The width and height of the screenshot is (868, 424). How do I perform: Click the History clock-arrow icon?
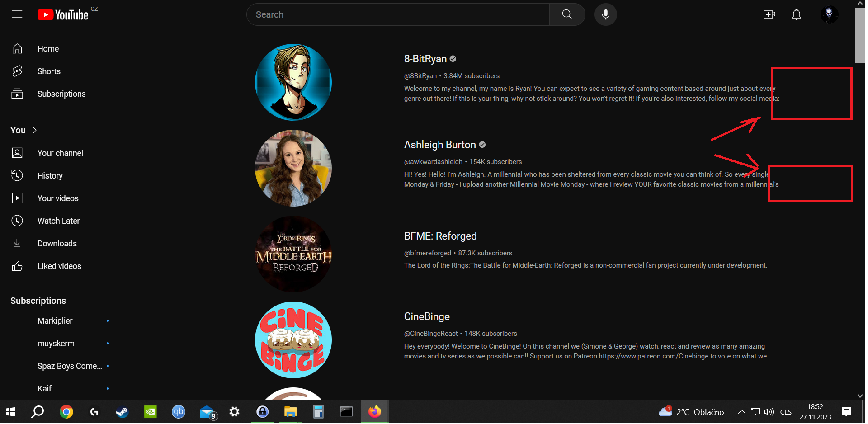pos(17,175)
